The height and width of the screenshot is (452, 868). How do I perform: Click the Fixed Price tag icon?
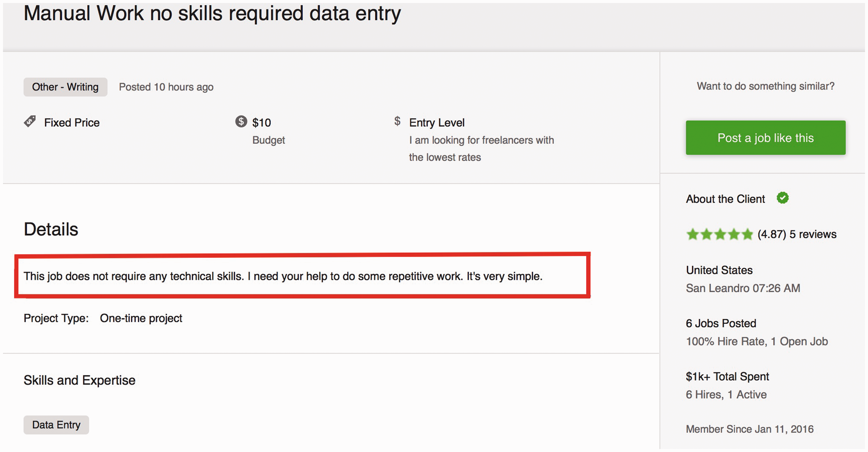tap(30, 121)
